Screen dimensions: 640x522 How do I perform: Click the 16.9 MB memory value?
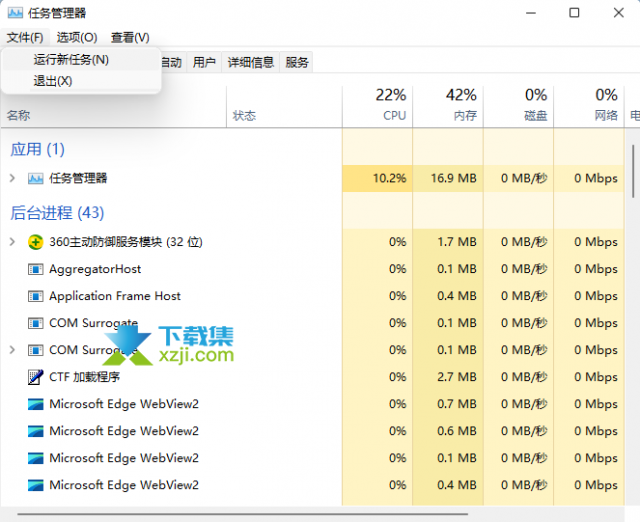click(x=454, y=178)
